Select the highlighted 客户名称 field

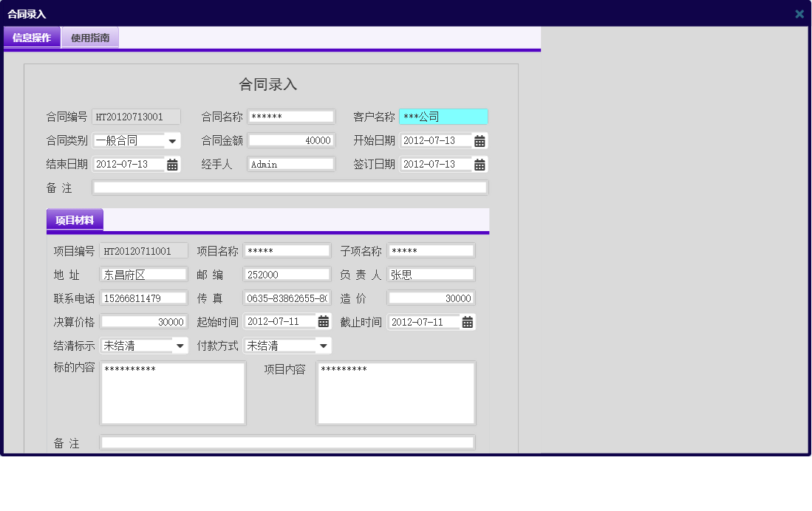pos(443,116)
